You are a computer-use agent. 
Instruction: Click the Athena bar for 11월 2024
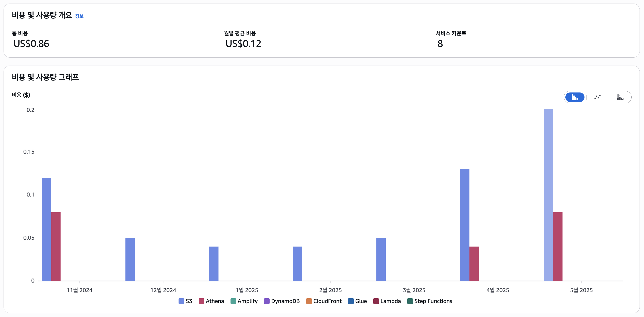tap(56, 247)
